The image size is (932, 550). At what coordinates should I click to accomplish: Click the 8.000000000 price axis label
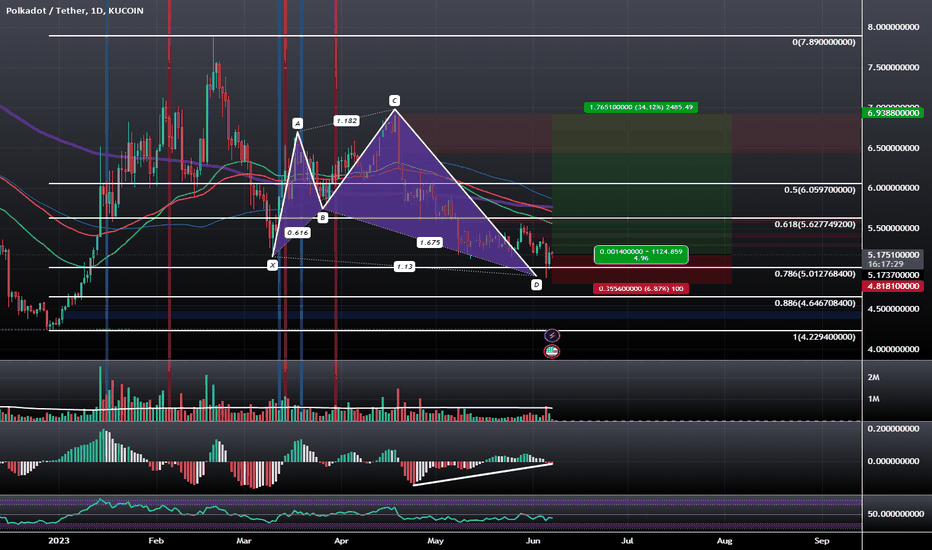click(893, 27)
